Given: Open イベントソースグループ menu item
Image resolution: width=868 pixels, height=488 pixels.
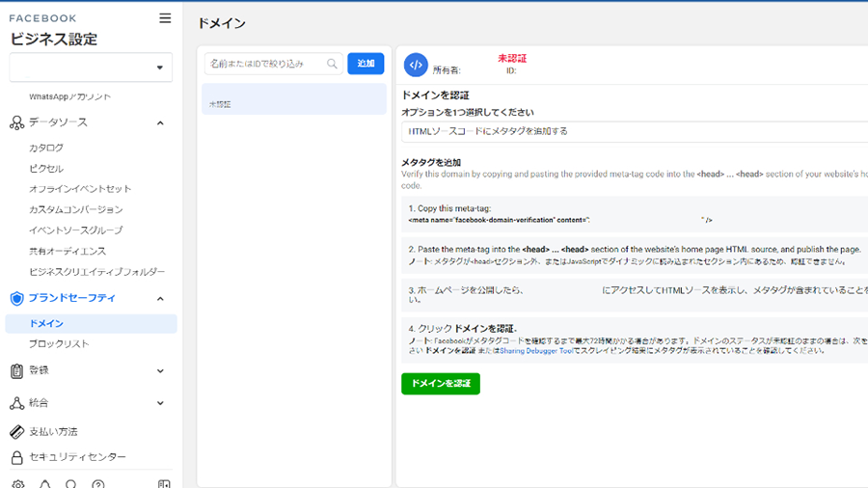Looking at the screenshot, I should (x=76, y=230).
